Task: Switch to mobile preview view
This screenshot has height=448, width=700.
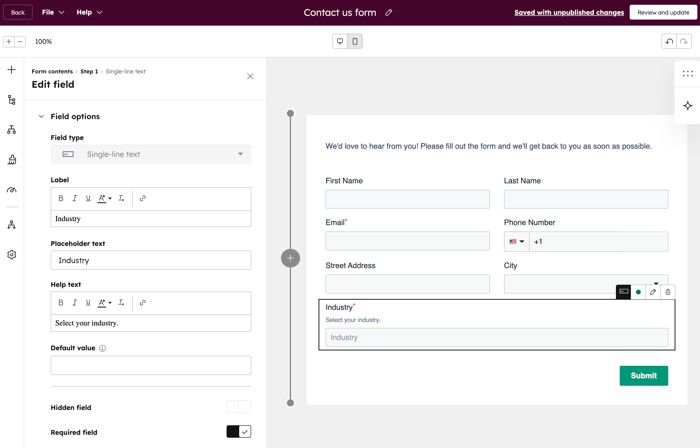Action: point(355,42)
